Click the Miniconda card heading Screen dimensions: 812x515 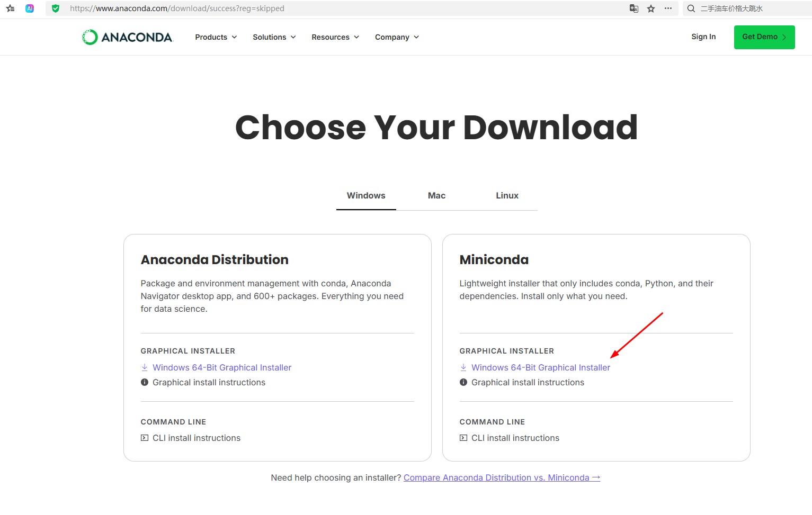tap(494, 259)
